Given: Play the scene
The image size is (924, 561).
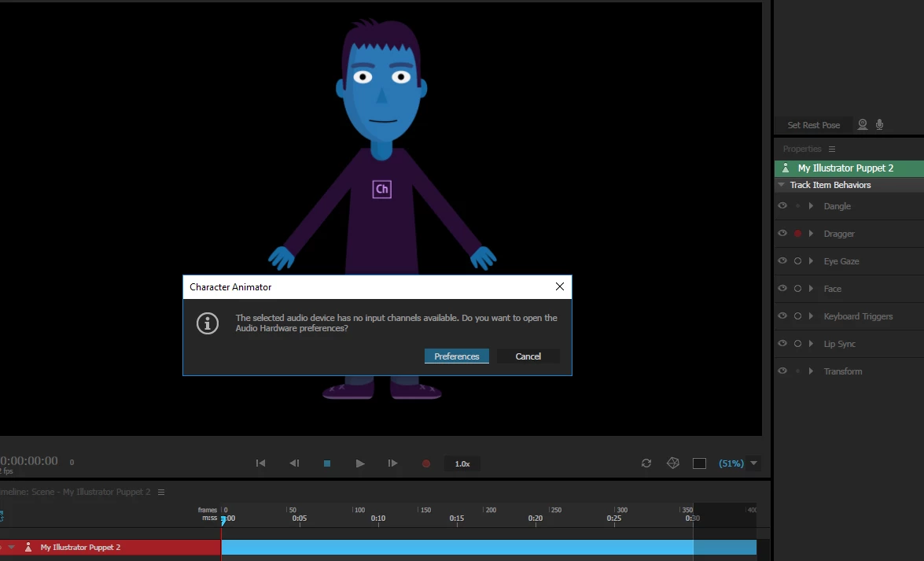Looking at the screenshot, I should [359, 463].
